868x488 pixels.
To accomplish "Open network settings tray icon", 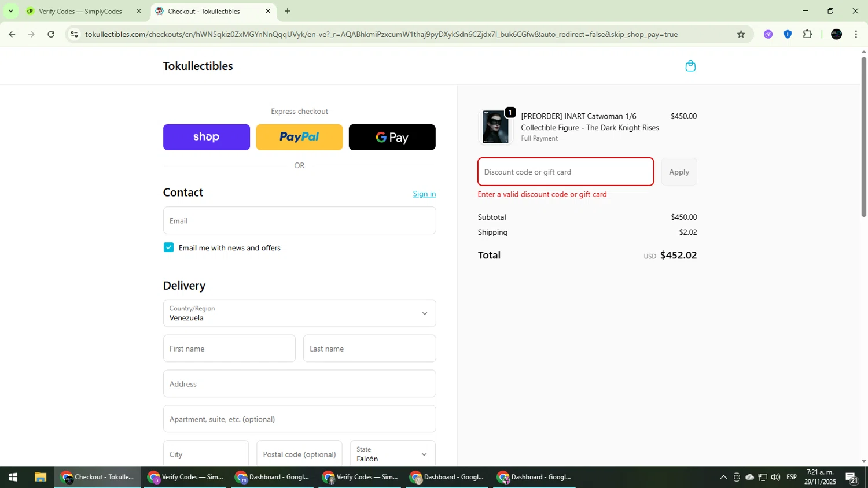I will (x=763, y=477).
